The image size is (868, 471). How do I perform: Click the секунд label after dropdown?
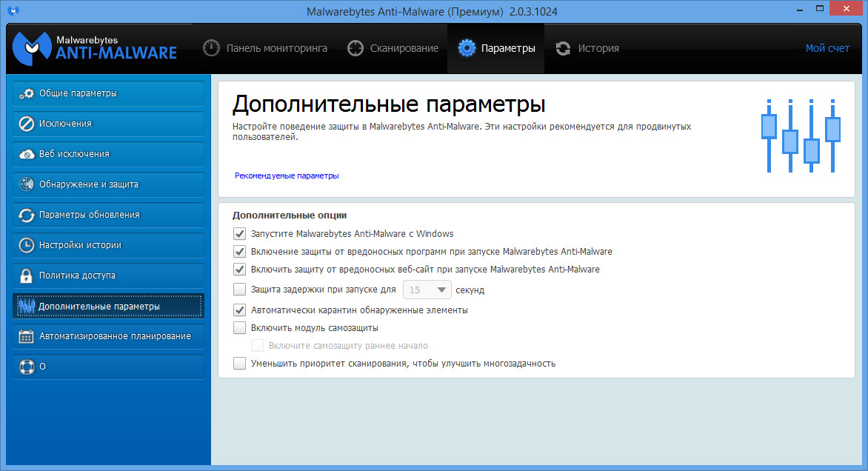[470, 290]
